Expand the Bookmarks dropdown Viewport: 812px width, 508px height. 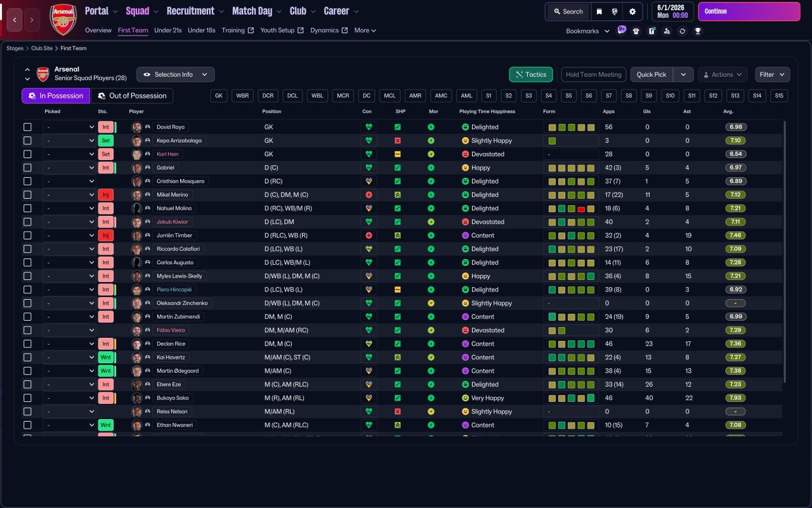[588, 31]
